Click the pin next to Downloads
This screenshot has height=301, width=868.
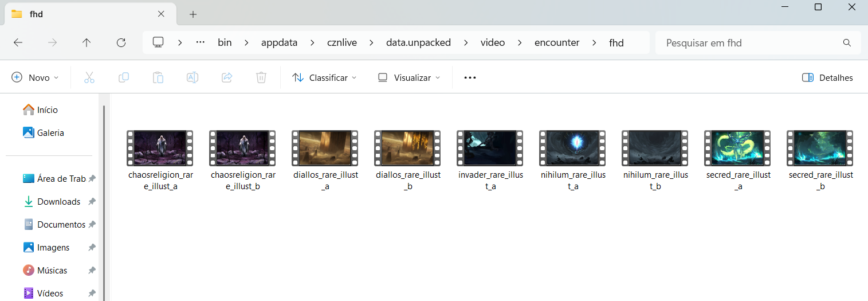coord(92,202)
